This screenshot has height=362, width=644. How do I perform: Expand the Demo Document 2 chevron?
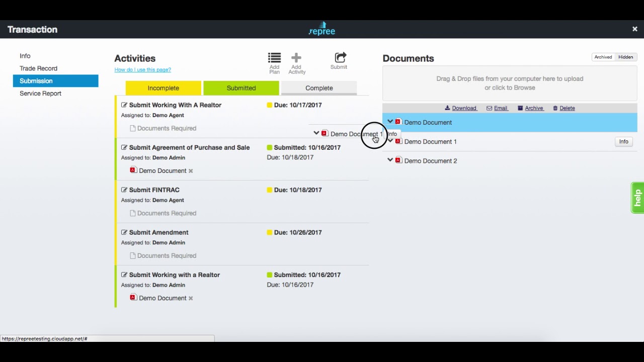[x=390, y=160]
